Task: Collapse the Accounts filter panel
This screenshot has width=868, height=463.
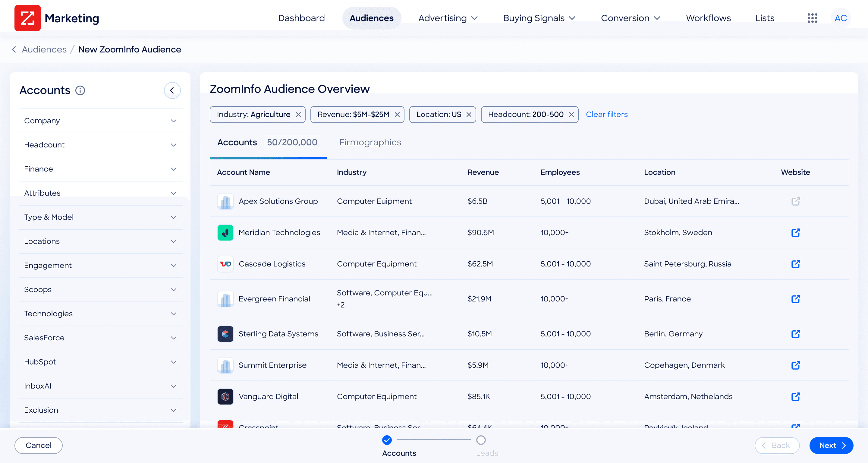Action: pos(172,90)
